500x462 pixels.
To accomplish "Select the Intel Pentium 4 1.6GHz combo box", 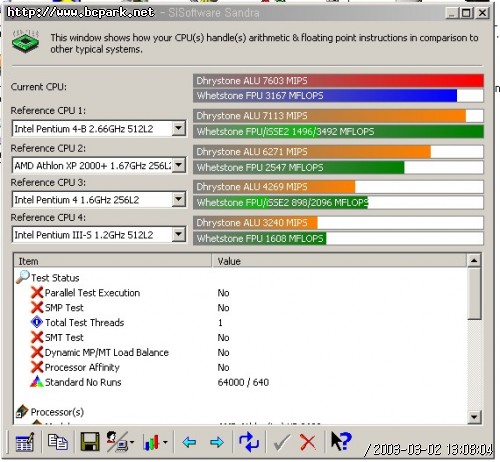I will click(x=99, y=199).
